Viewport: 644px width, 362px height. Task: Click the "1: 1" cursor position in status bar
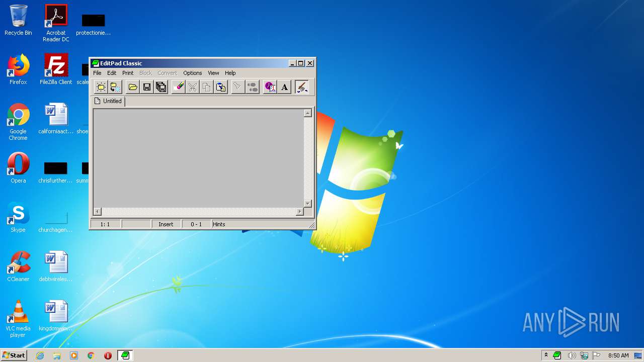coord(105,224)
